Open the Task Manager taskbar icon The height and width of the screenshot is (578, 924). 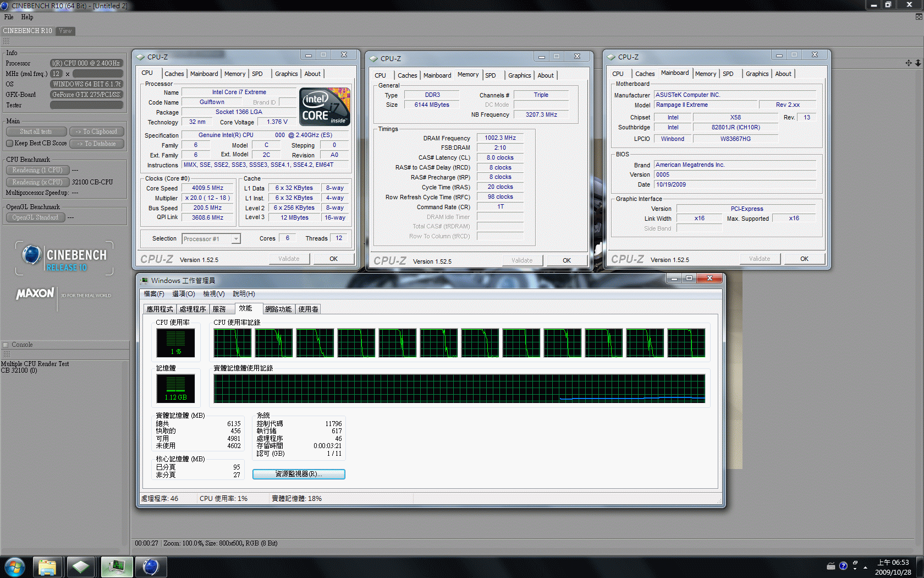click(x=117, y=567)
